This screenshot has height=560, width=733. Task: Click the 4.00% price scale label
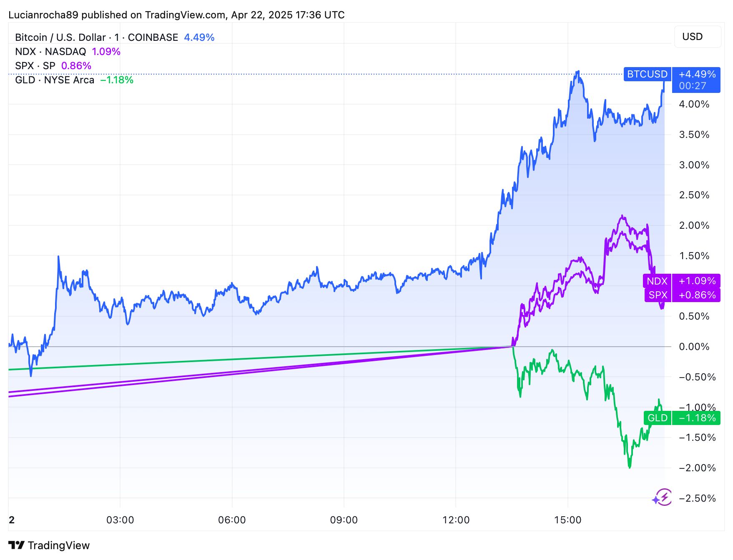[x=694, y=104]
